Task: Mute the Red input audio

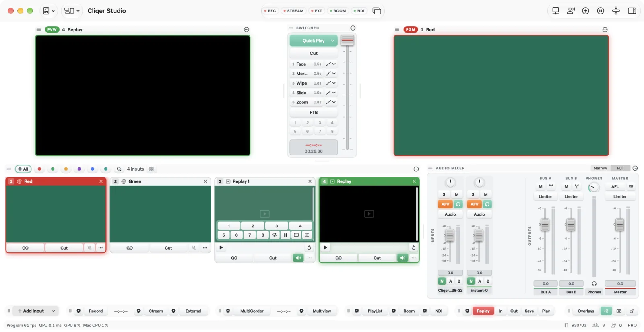Action: click(89, 248)
